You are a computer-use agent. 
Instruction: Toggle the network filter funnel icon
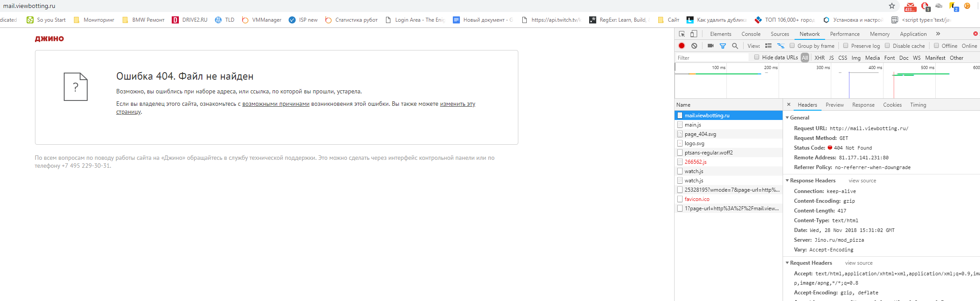click(x=723, y=46)
